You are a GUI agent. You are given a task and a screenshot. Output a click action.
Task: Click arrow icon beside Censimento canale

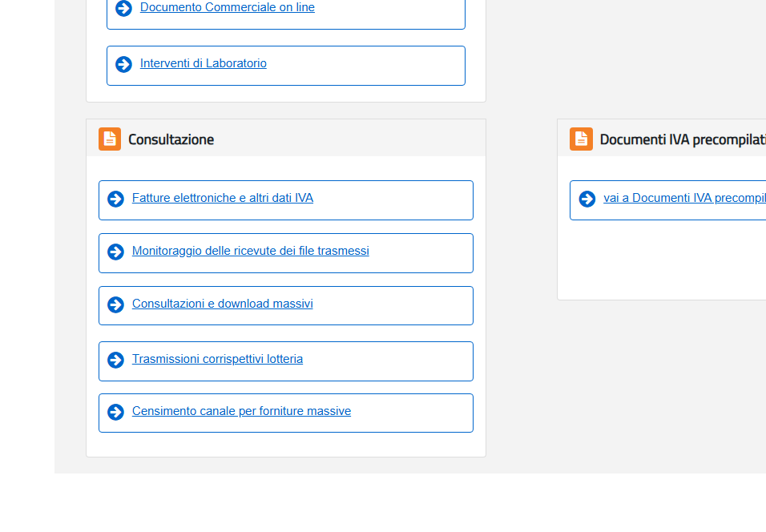pyautogui.click(x=115, y=412)
